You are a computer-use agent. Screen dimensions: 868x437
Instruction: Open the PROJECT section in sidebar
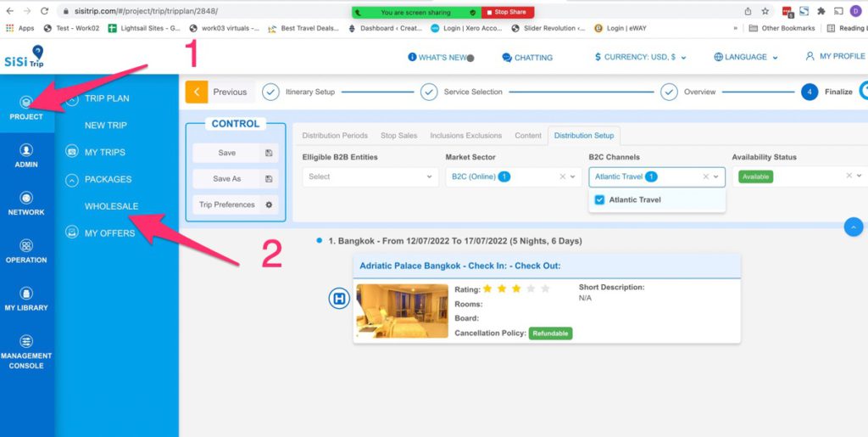pyautogui.click(x=26, y=108)
